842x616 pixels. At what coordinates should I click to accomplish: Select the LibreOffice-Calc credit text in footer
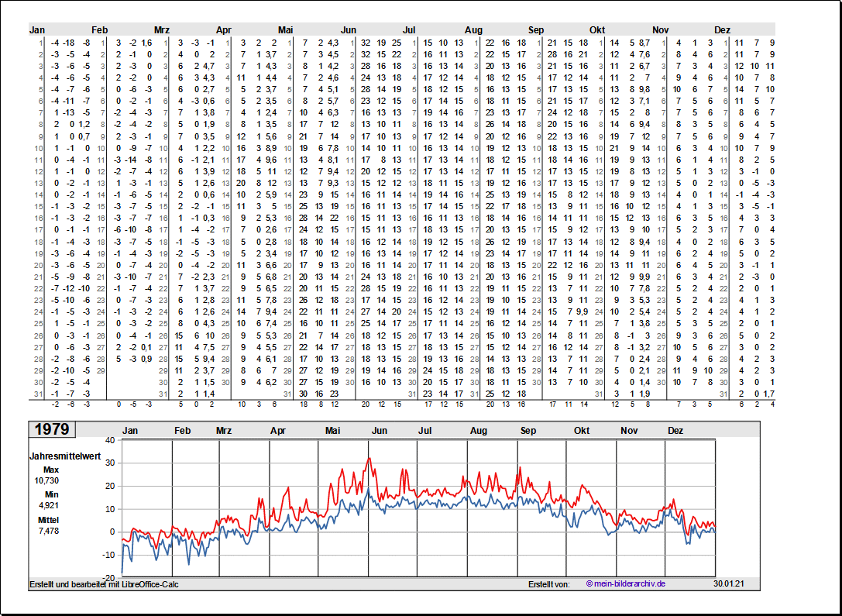(104, 583)
